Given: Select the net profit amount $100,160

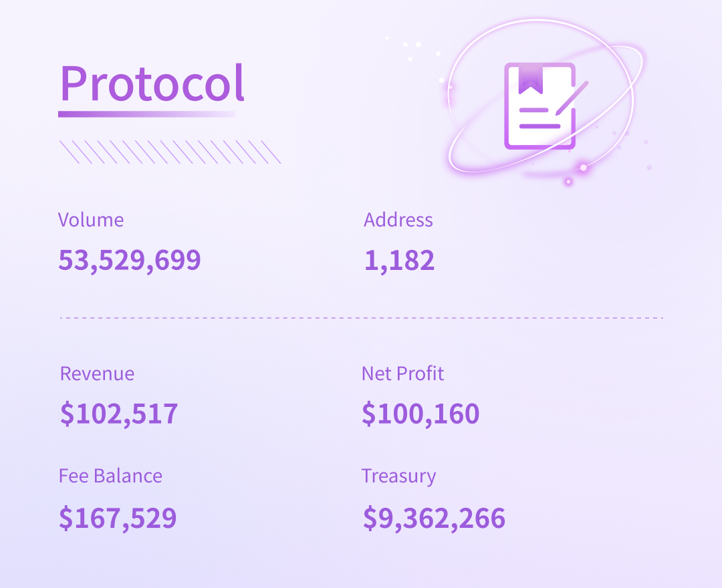Looking at the screenshot, I should click(x=420, y=414).
